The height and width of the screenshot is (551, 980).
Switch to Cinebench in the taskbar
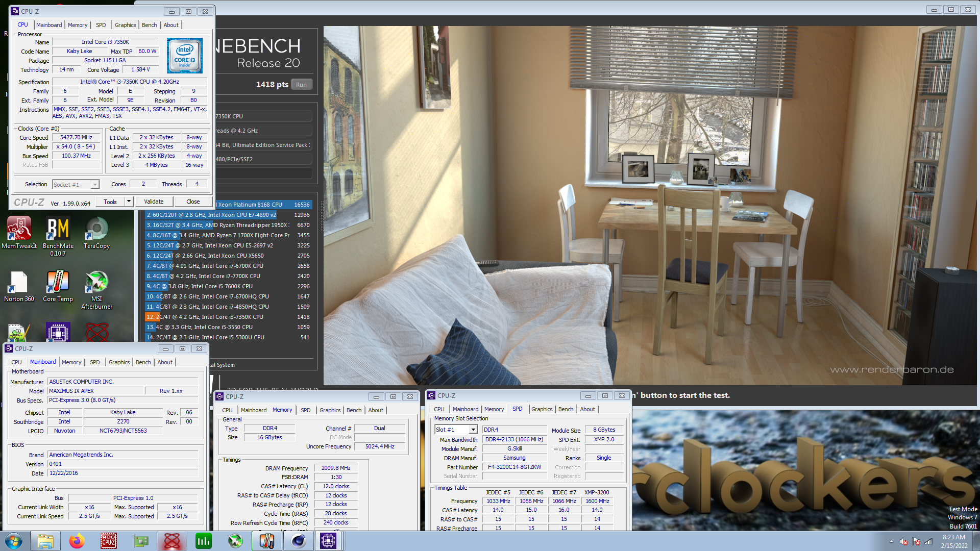[299, 541]
